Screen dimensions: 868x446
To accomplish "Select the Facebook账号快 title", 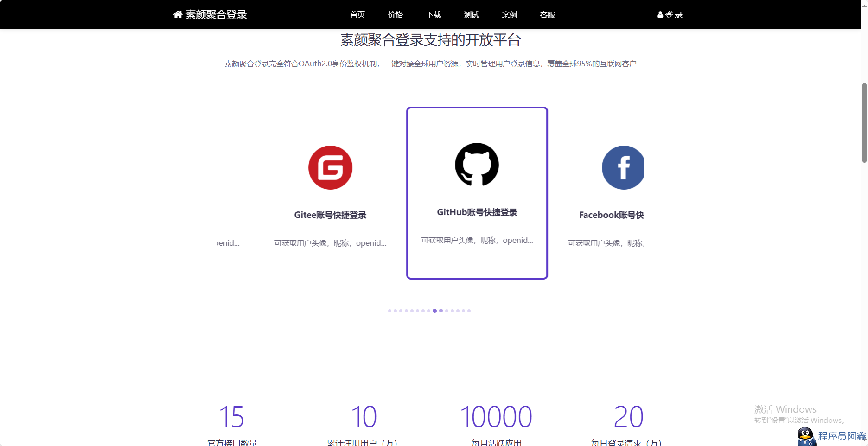I will 612,215.
